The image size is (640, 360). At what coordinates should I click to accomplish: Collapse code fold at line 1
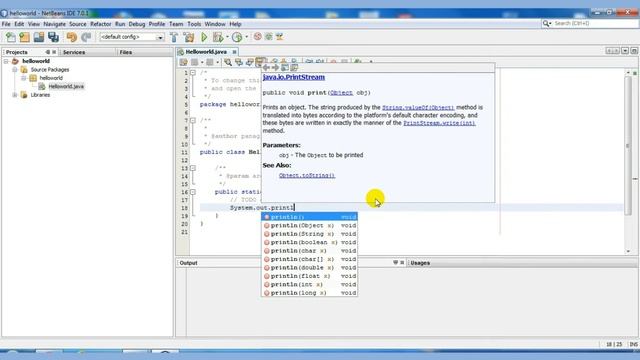(x=193, y=73)
